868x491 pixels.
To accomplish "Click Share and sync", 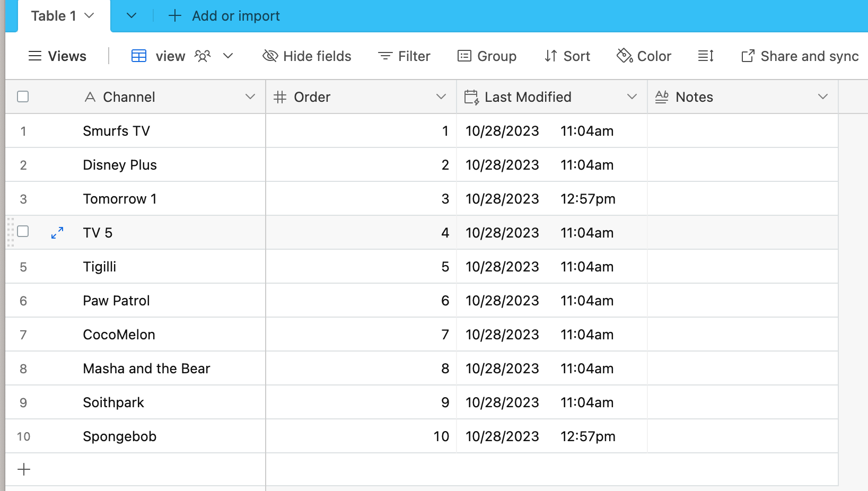I will click(800, 56).
